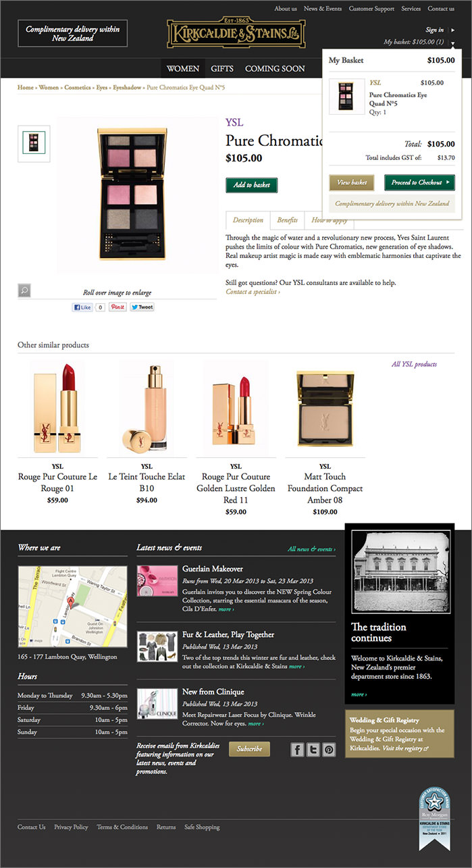Click Contact a specialist link
The image size is (472, 868).
[x=253, y=292]
